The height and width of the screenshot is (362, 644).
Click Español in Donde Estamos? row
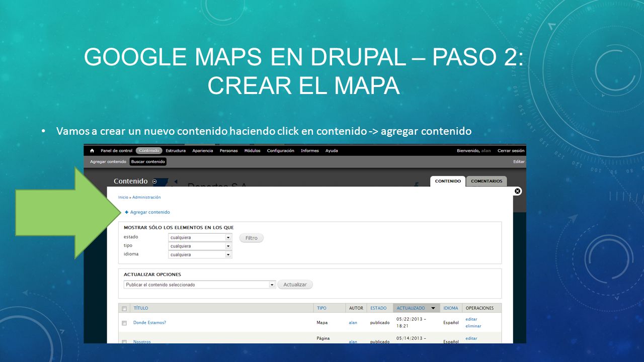click(x=451, y=323)
